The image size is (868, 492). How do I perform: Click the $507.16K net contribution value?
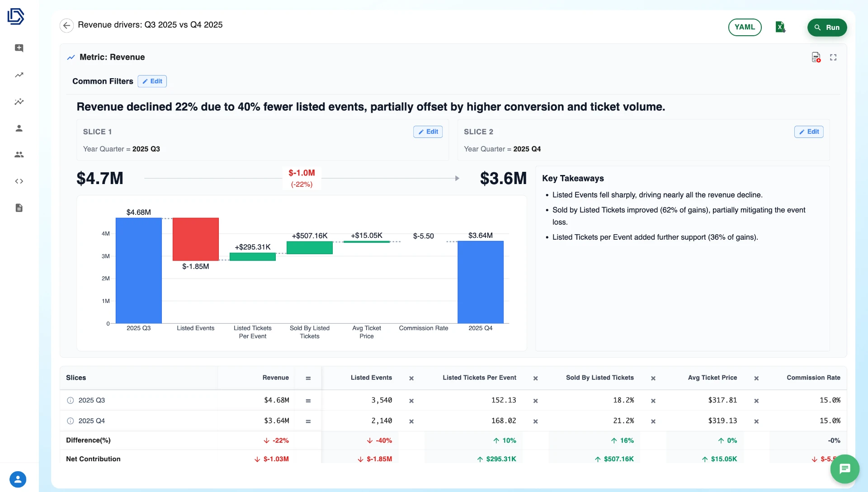pos(614,459)
